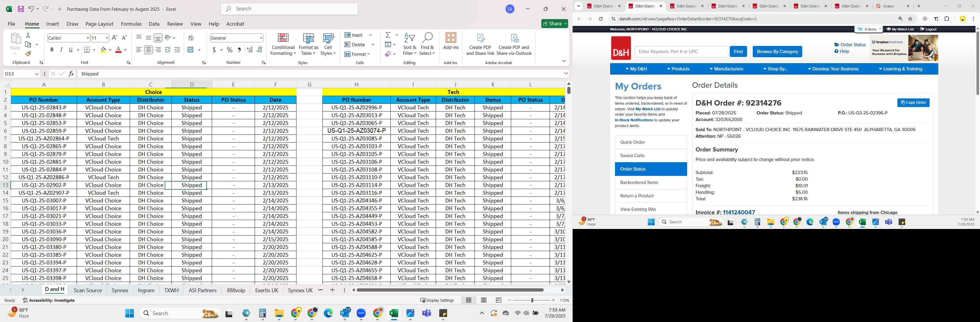Click the Cut scissors icon
The width and height of the screenshot is (980, 322).
[x=28, y=35]
